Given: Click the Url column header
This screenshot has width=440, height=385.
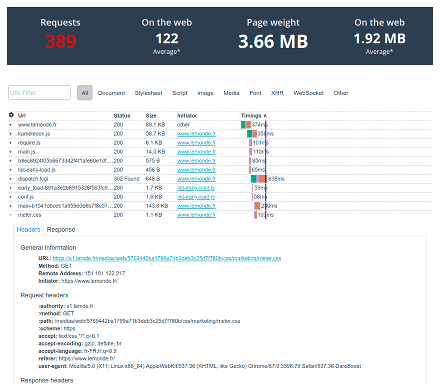Looking at the screenshot, I should point(22,115).
